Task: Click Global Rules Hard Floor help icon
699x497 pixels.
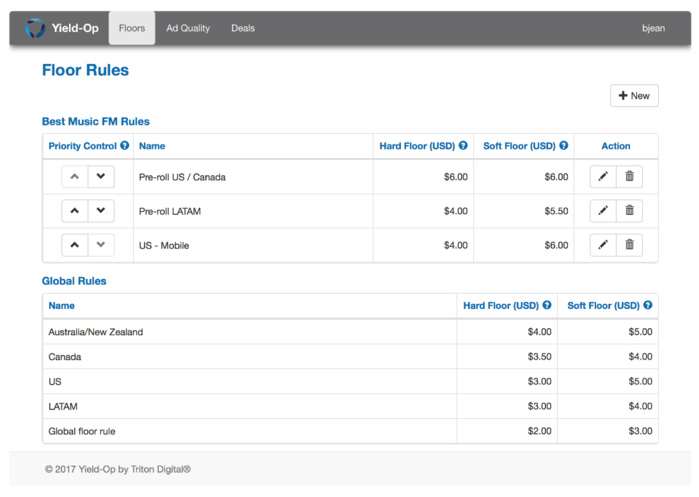Action: (x=547, y=306)
